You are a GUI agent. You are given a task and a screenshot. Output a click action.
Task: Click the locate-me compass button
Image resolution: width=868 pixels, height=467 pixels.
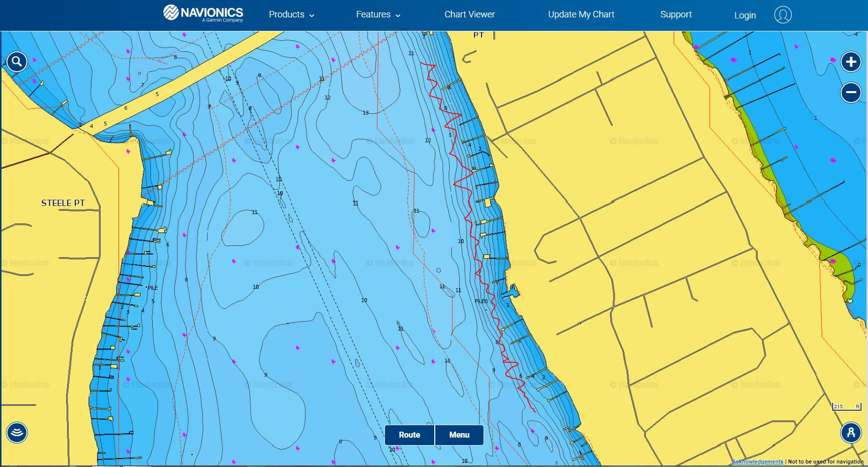(x=851, y=432)
